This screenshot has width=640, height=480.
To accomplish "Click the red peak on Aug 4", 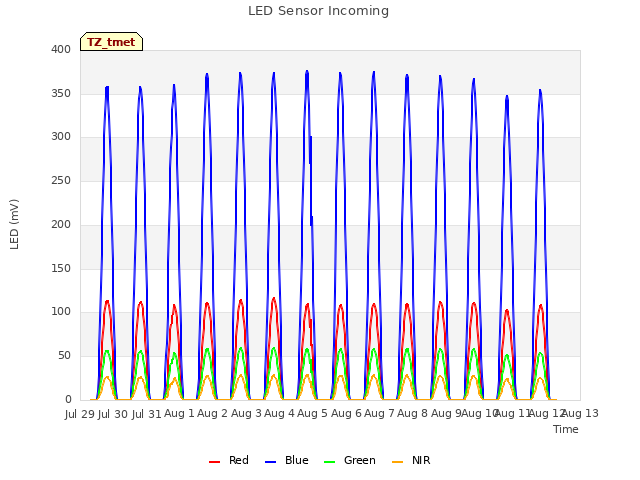I will [x=273, y=298].
